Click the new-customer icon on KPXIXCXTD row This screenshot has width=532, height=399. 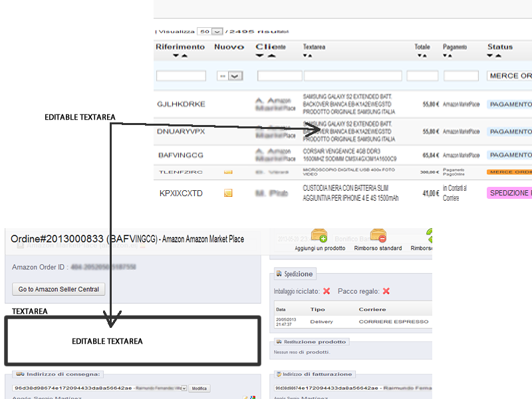(x=228, y=193)
